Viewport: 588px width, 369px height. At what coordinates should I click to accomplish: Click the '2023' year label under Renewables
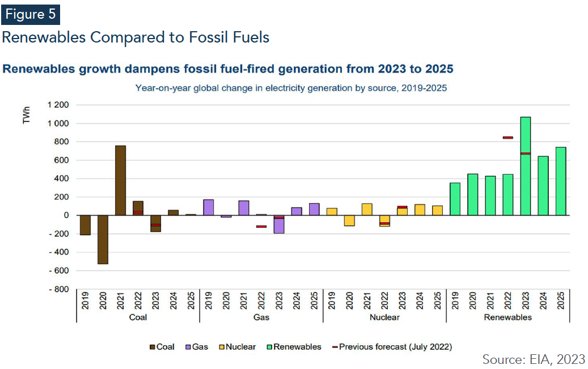tap(526, 301)
